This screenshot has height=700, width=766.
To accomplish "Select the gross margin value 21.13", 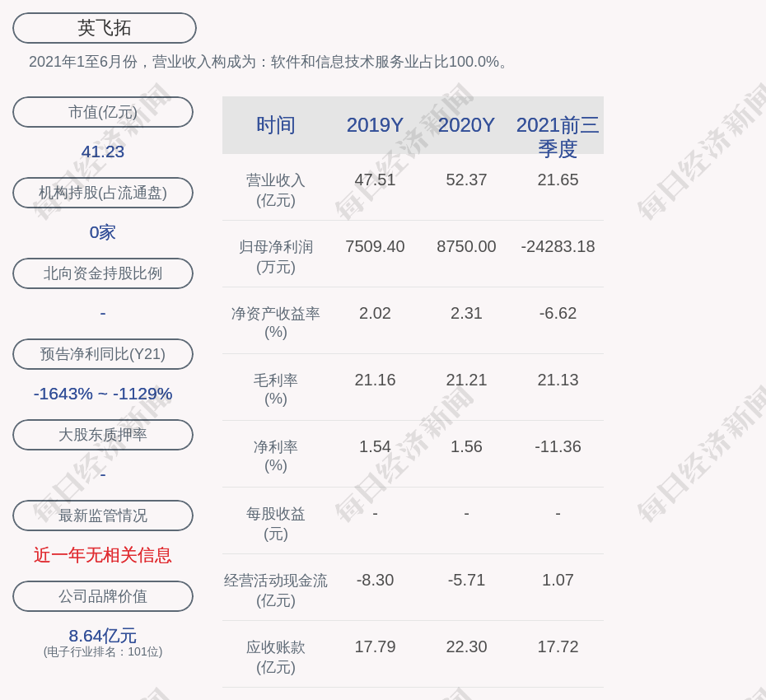I will (558, 380).
